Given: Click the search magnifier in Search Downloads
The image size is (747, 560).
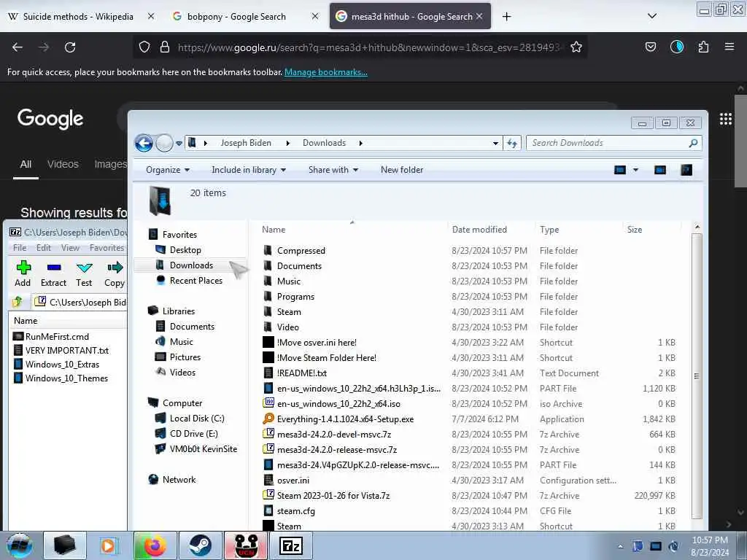Looking at the screenshot, I should (693, 143).
